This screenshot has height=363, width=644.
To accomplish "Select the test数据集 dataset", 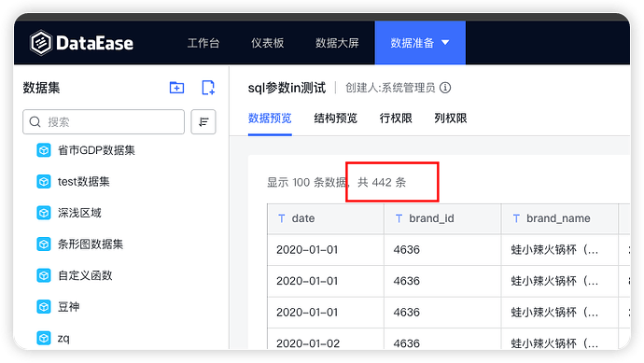I will coord(84,181).
